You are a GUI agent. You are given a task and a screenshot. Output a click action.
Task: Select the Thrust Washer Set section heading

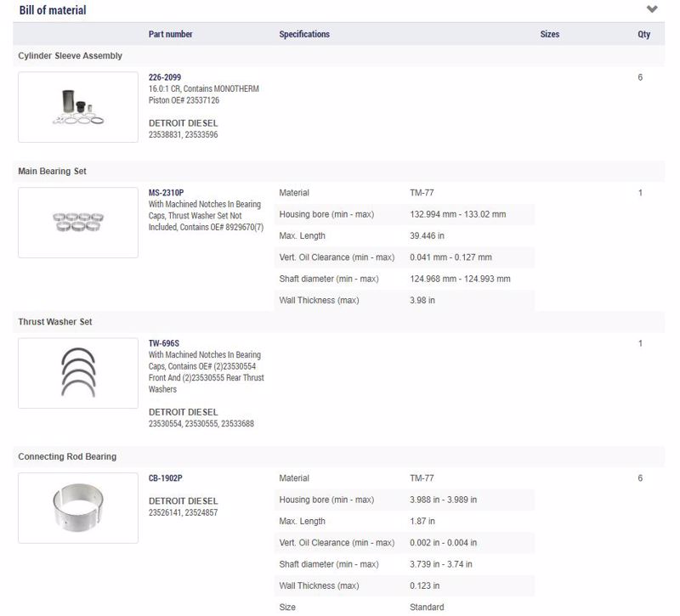click(x=55, y=322)
